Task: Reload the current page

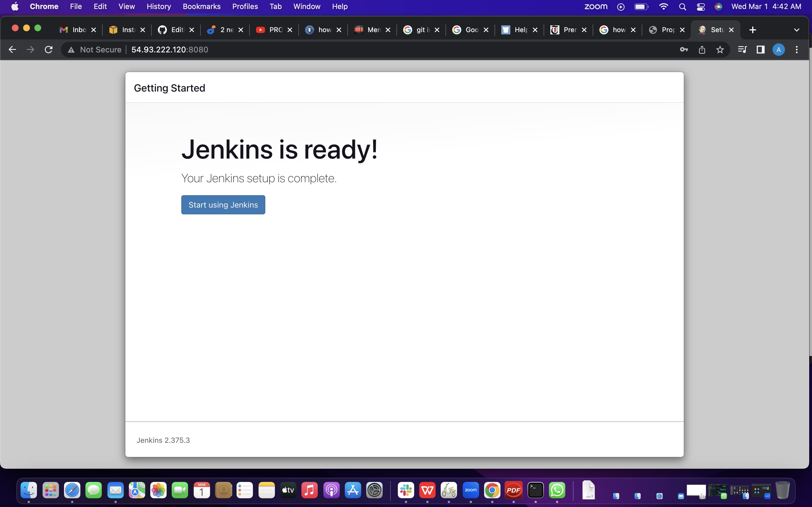Action: [49, 50]
